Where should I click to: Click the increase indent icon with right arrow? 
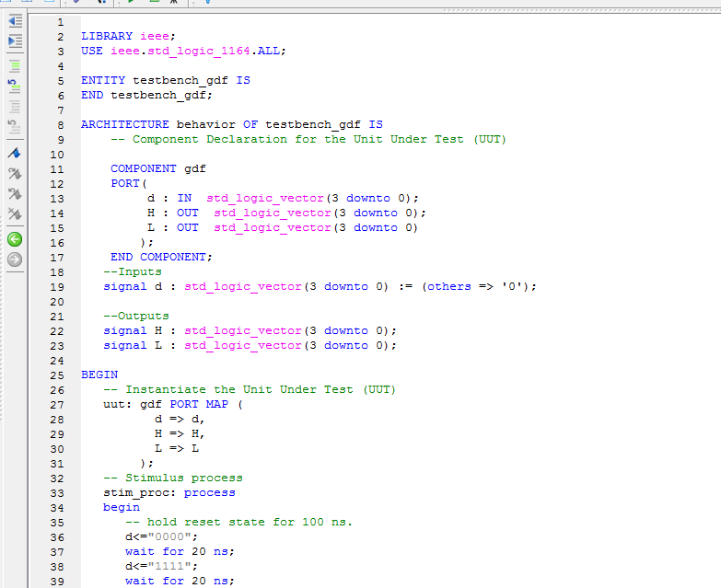click(x=15, y=41)
